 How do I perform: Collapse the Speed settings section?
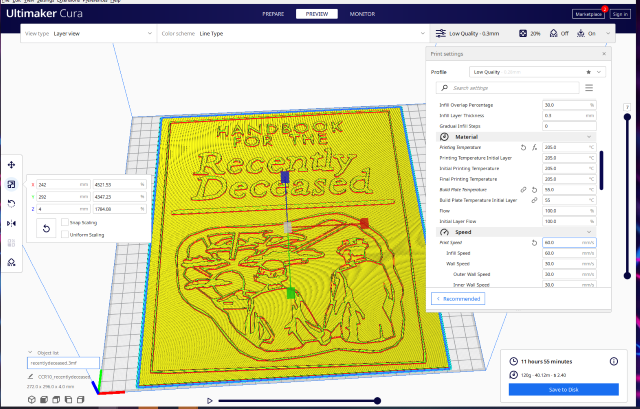pos(516,232)
